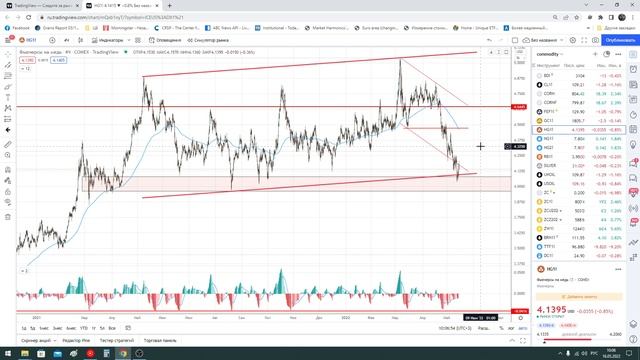This screenshot has height=360, width=640.
Task: Select the GC1! row in watchlist
Action: 579,120
